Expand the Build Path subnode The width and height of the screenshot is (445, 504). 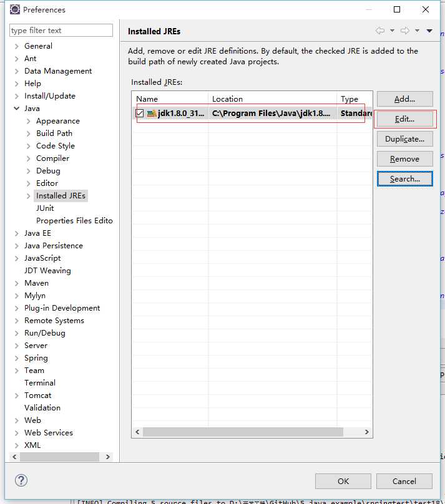[29, 133]
